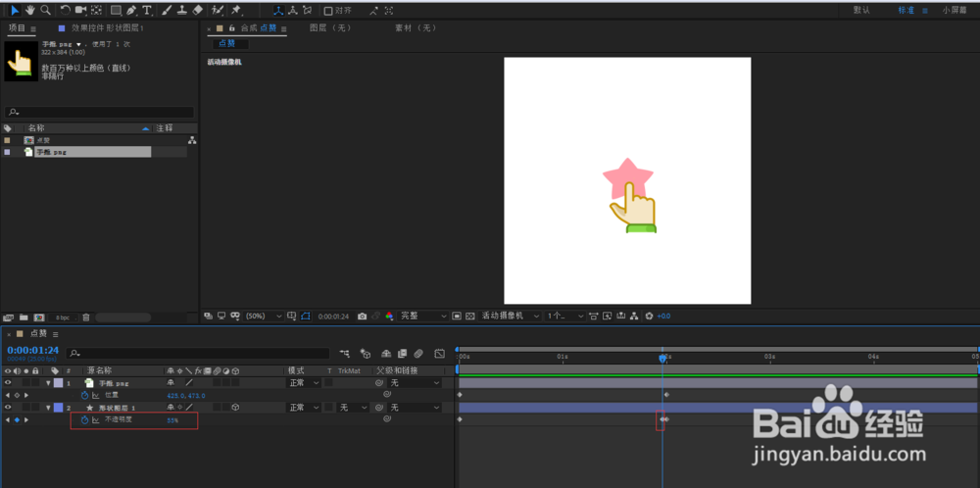Select the Brush tool
The height and width of the screenshot is (488, 980).
click(167, 10)
